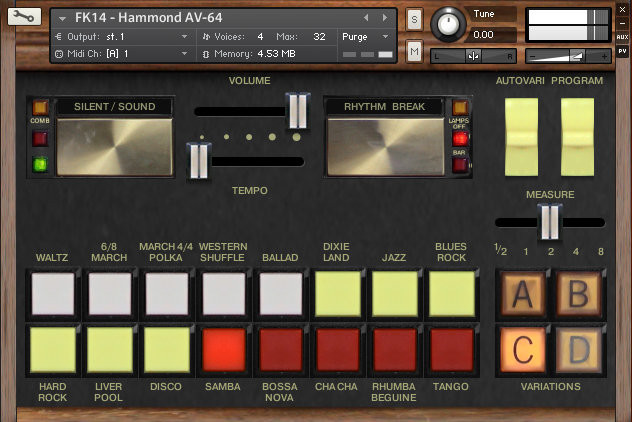Screen dimensions: 632x422
Task: Select variation D pad
Action: click(x=578, y=350)
